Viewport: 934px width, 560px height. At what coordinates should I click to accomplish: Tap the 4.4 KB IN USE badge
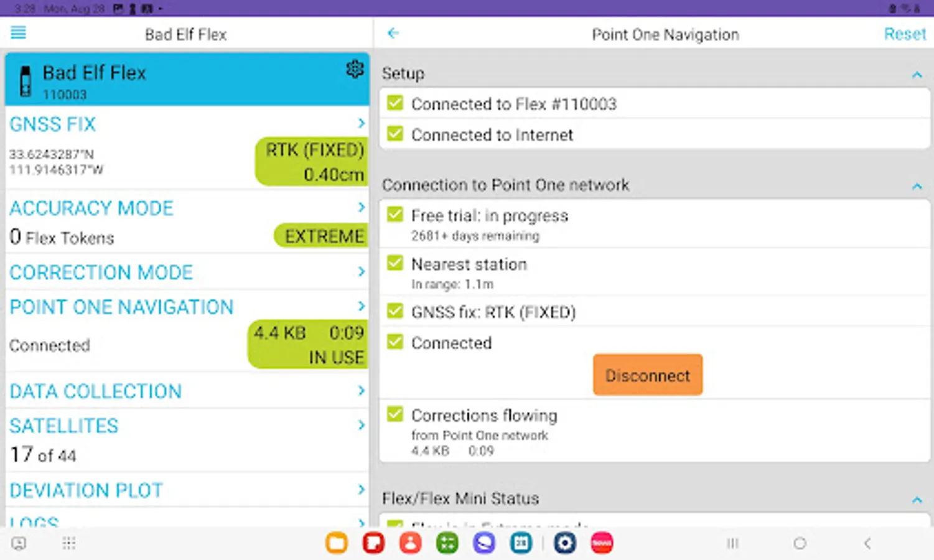309,345
